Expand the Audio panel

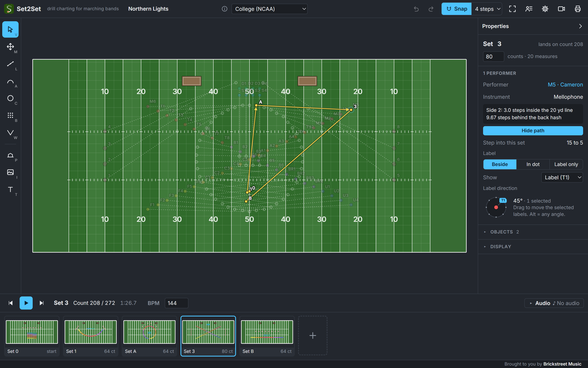pos(554,303)
